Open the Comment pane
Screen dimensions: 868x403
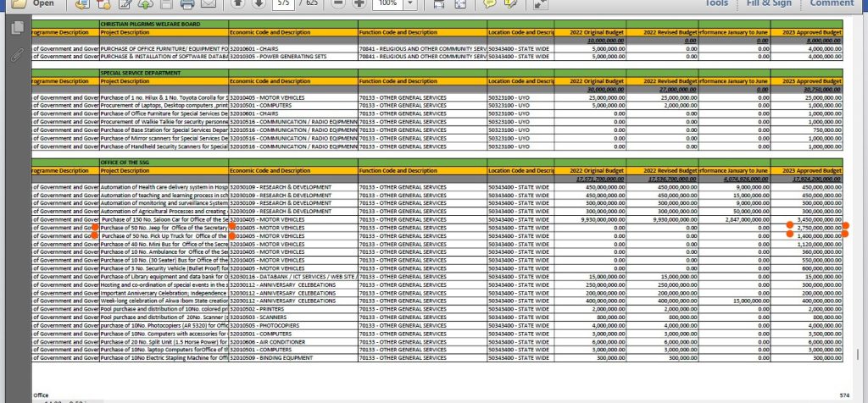[x=832, y=3]
